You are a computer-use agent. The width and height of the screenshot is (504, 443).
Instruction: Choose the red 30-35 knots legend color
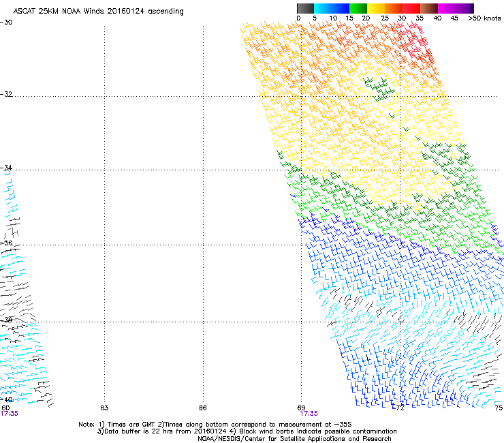411,8
